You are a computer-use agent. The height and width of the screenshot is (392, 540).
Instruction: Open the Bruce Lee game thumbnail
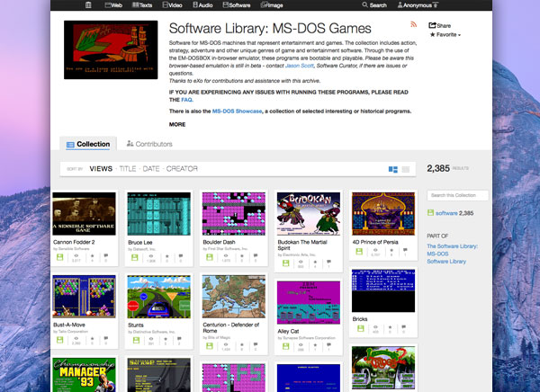coord(158,214)
